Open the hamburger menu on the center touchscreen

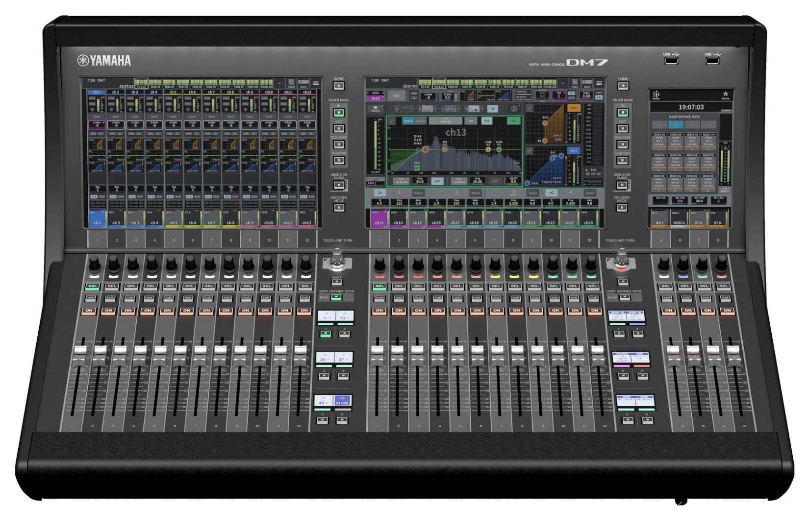(x=599, y=83)
